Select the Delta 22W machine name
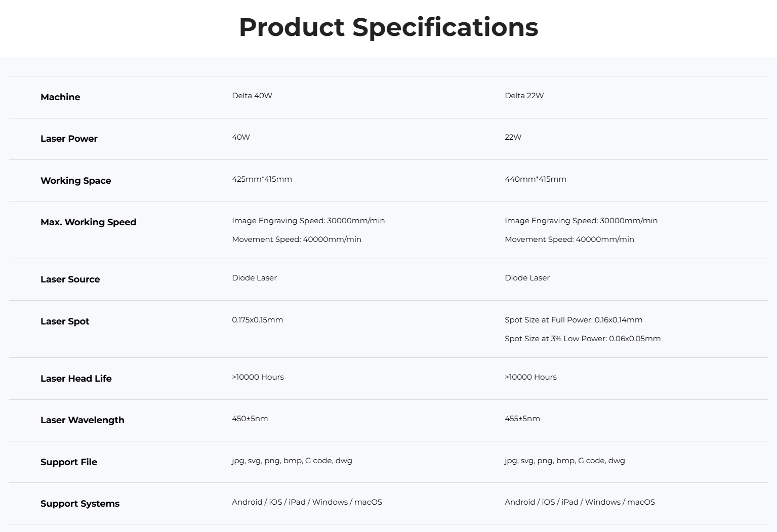Screen dimensions: 777x532 524,96
